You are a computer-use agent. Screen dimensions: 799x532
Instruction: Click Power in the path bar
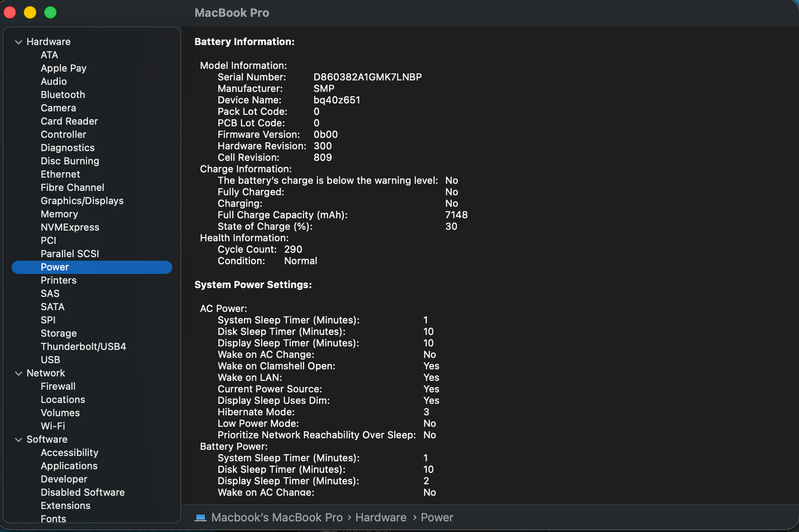point(437,518)
